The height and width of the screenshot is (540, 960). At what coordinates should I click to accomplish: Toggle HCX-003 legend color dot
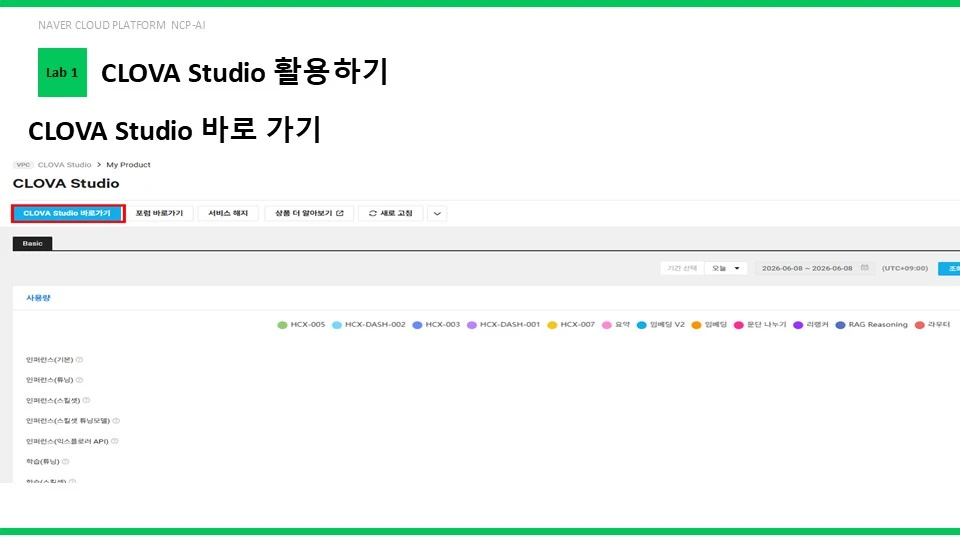point(418,325)
